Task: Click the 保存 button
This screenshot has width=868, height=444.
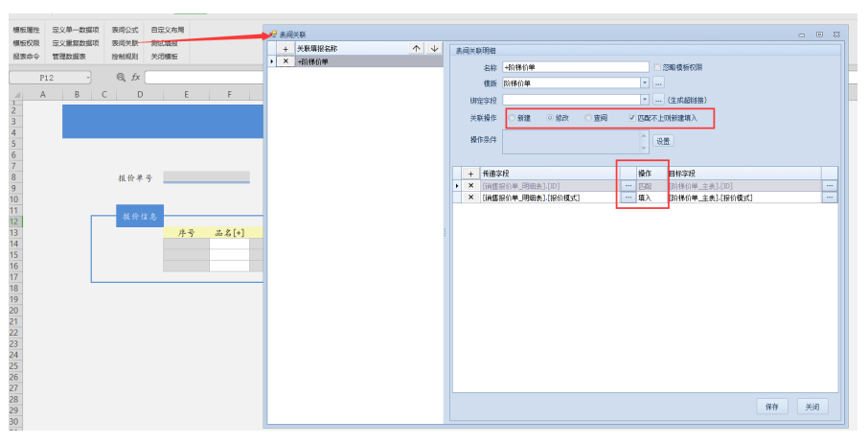Action: pos(771,407)
